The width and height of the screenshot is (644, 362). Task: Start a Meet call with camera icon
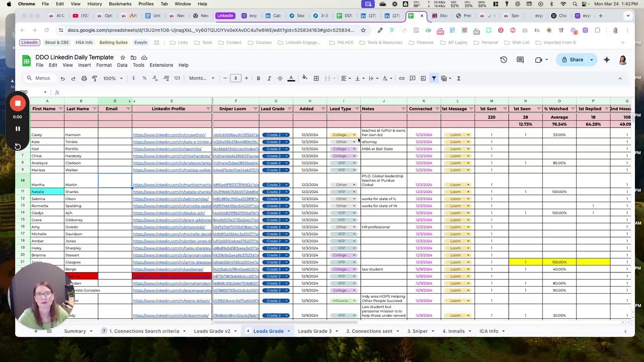point(538,60)
